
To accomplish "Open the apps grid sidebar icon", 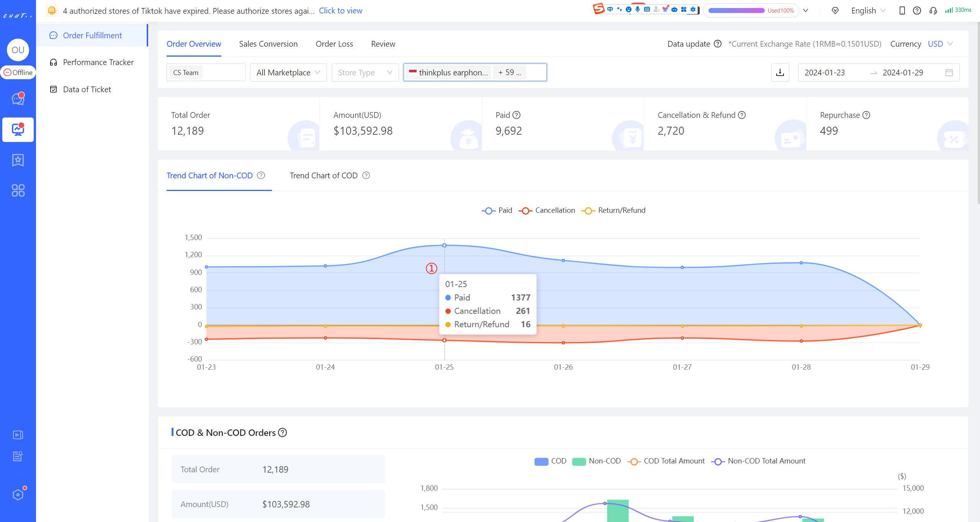I will [18, 191].
